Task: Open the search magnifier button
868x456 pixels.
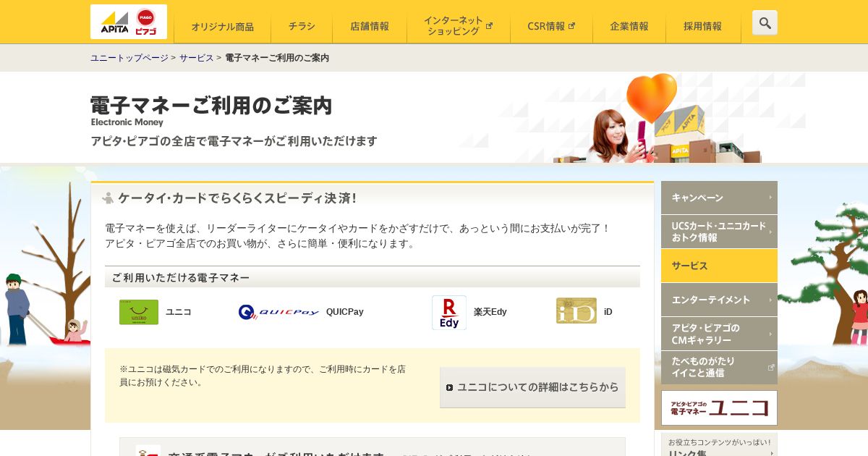Action: click(x=765, y=22)
